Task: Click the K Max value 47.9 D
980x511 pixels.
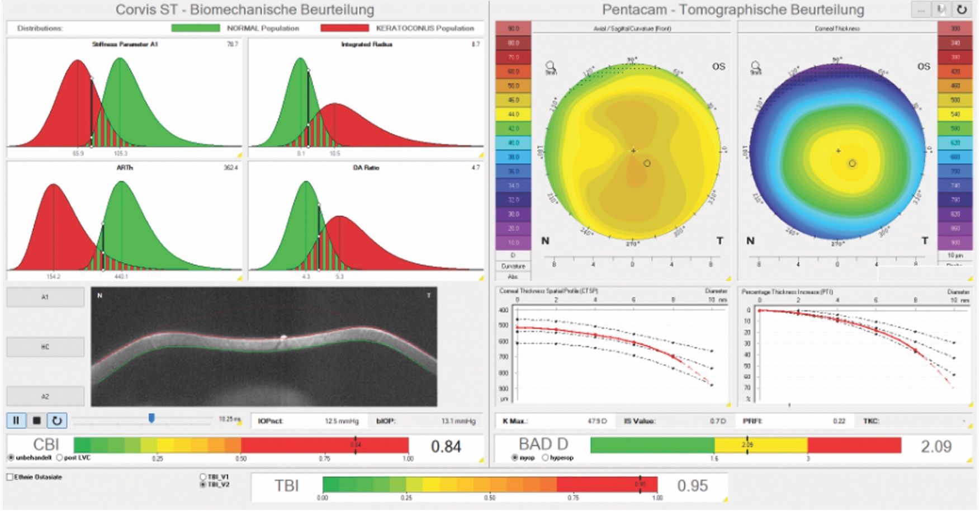Action: (597, 421)
